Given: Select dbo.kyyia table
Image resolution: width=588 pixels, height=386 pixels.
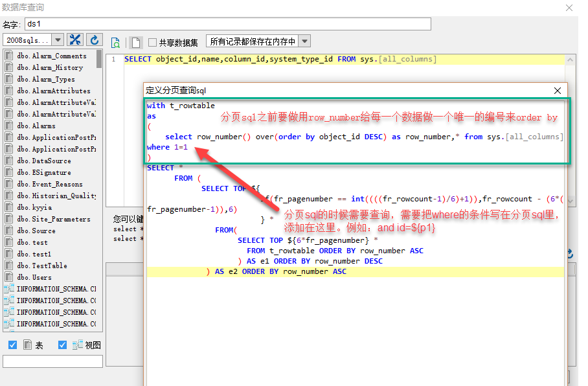Looking at the screenshot, I should (34, 207).
